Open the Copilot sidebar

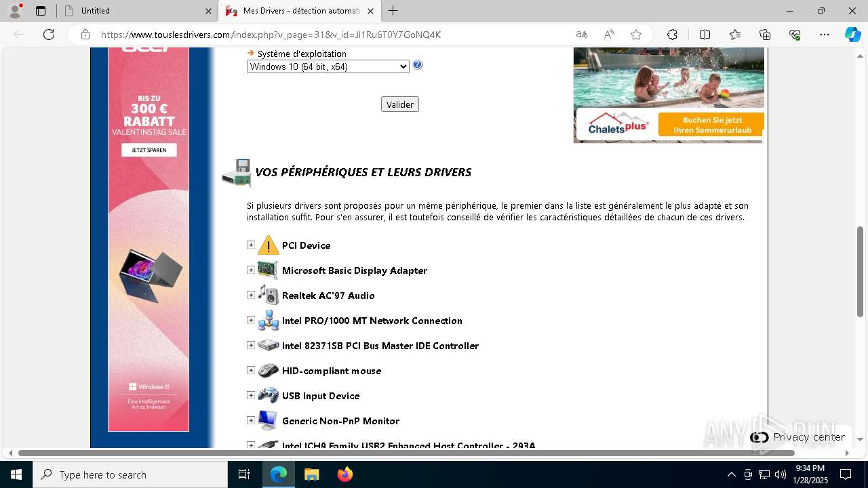(852, 35)
